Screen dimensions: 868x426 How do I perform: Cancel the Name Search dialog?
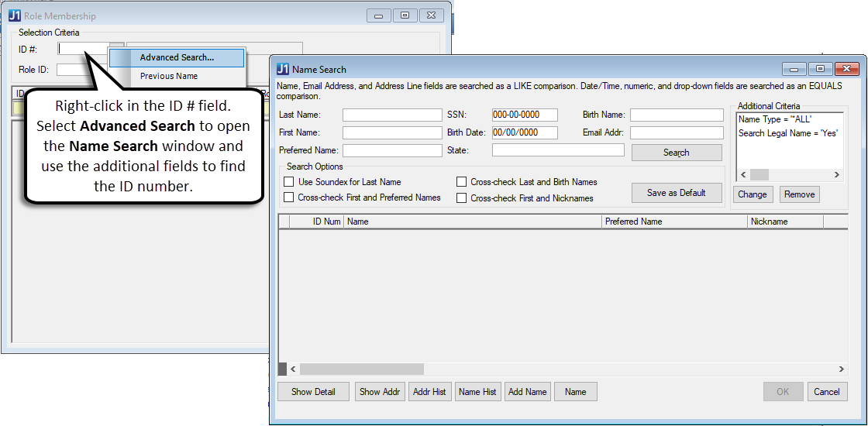pos(827,392)
